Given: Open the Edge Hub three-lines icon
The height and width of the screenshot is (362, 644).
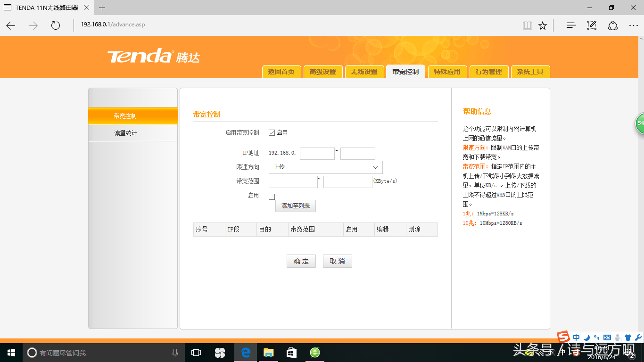Looking at the screenshot, I should (571, 25).
